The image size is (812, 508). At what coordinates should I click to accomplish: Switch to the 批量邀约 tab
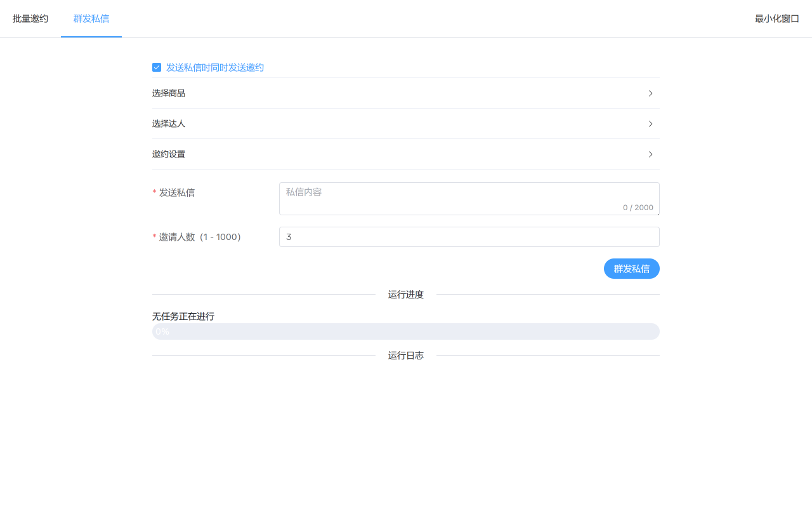(x=29, y=18)
